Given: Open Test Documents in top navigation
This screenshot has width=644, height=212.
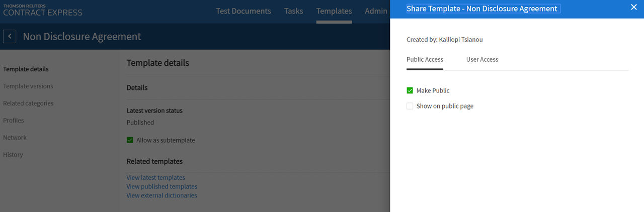Looking at the screenshot, I should click(x=244, y=11).
